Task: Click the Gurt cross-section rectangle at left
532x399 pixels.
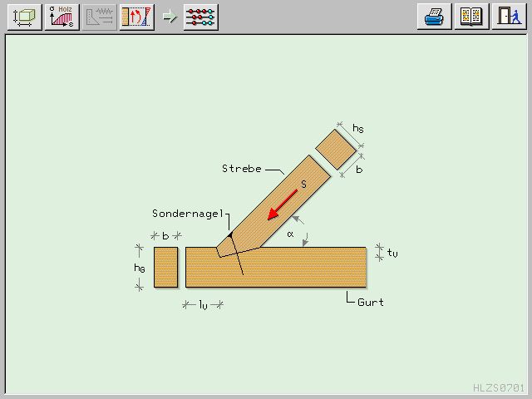Action: click(165, 267)
